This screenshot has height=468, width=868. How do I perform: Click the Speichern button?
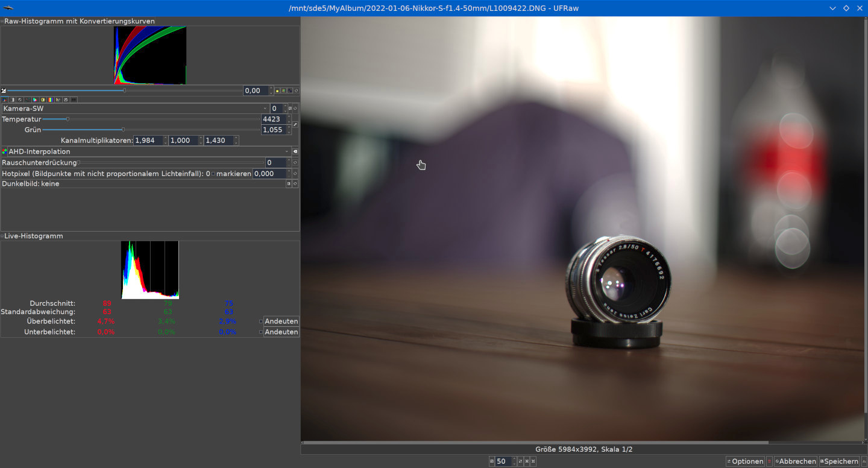click(x=838, y=461)
